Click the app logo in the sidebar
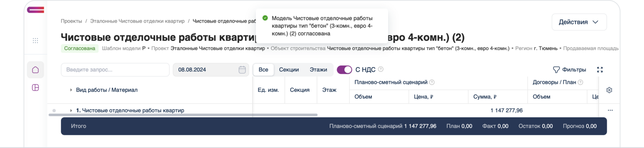This screenshot has width=644, height=148. pos(35,10)
